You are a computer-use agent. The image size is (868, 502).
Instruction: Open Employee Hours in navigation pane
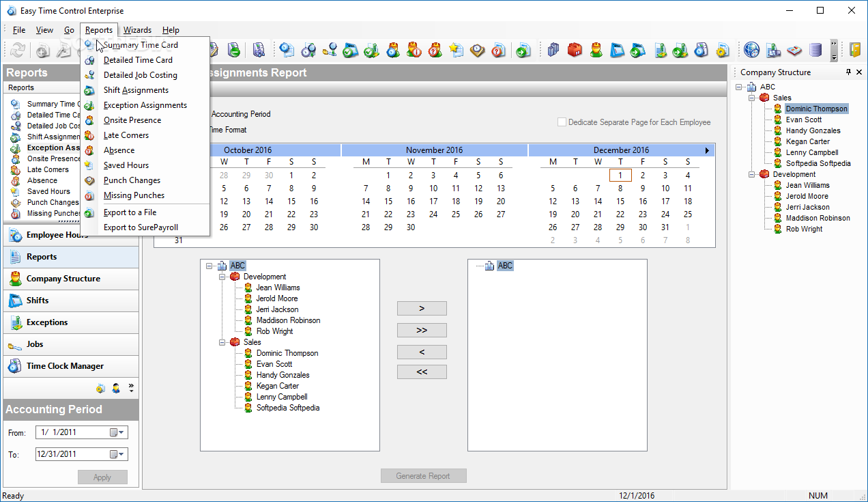click(x=71, y=235)
